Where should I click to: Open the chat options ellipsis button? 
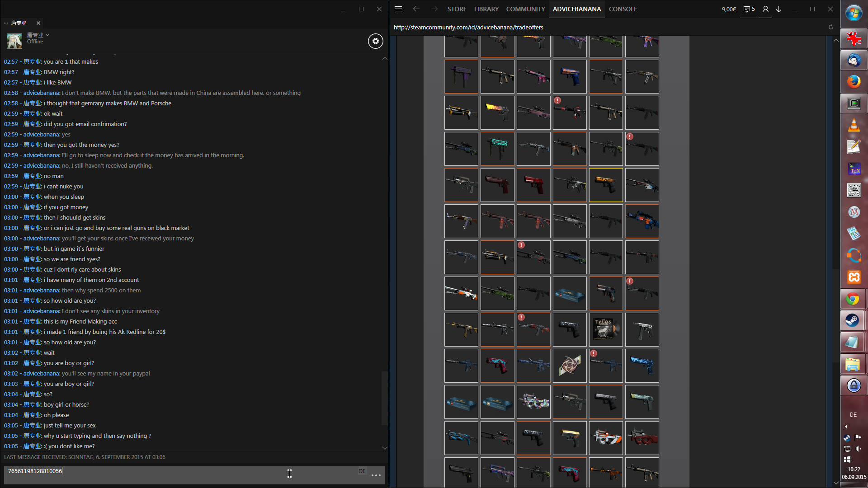point(376,475)
